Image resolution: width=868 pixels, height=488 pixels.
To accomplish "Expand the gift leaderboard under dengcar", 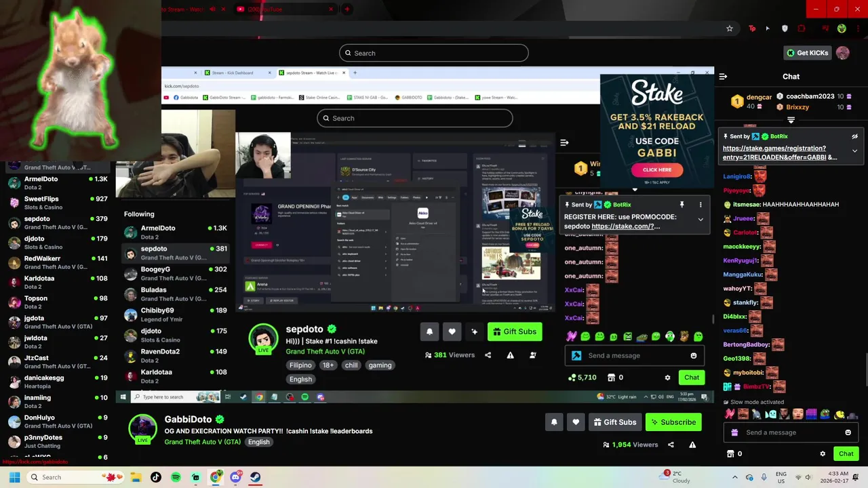I will [791, 120].
